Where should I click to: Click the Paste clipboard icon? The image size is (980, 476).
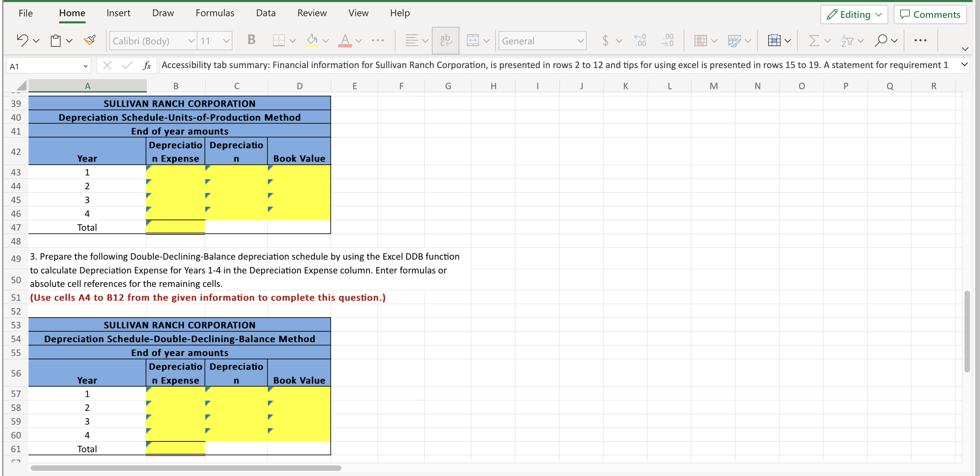click(x=56, y=40)
